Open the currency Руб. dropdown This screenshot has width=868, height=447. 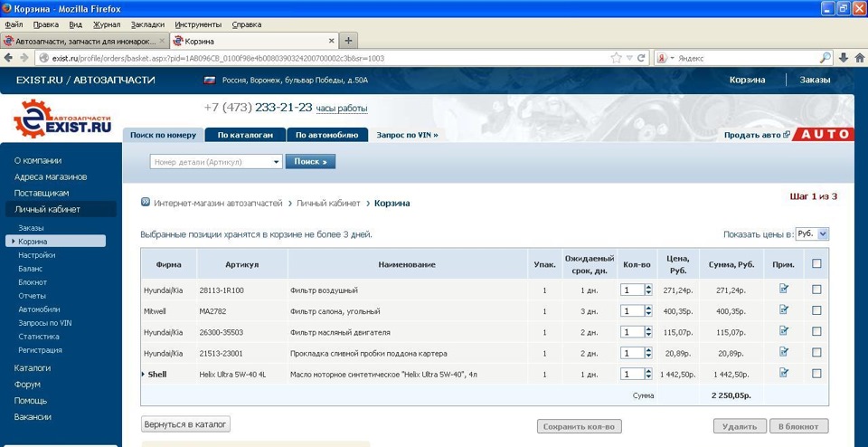click(x=812, y=233)
